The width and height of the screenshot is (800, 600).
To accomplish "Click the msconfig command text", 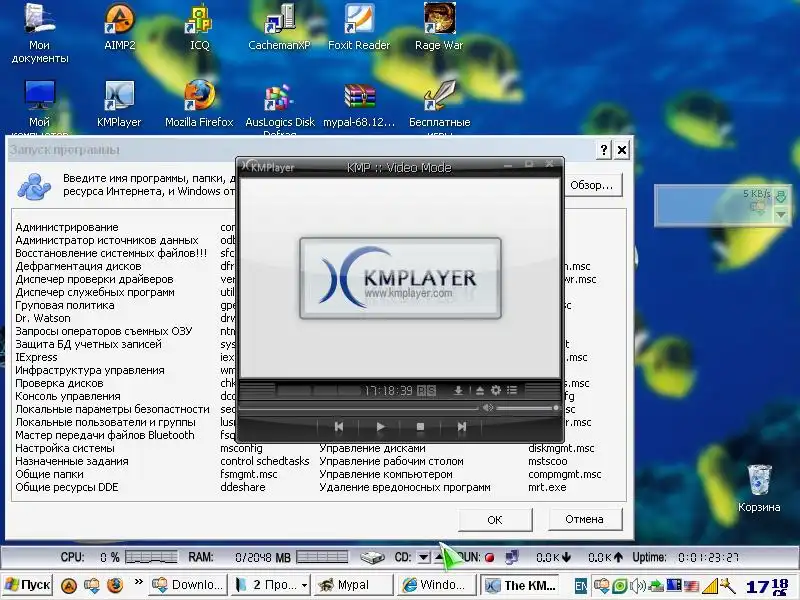I will coord(241,448).
